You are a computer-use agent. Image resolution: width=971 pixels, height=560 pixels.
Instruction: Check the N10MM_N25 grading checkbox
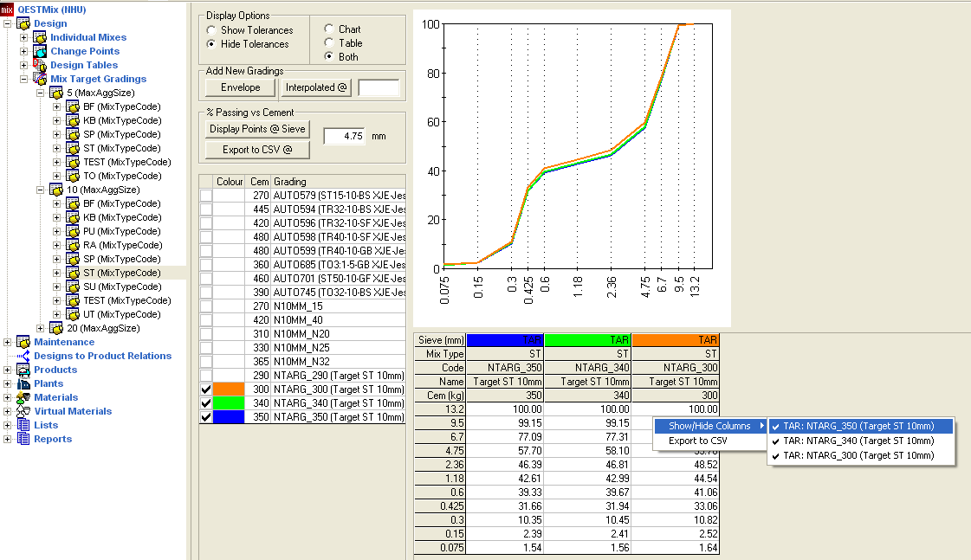(x=206, y=348)
